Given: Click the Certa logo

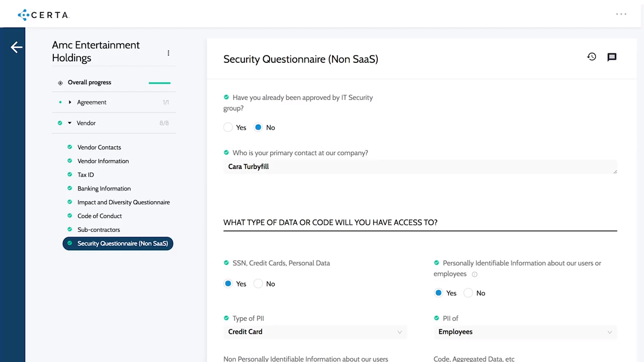Looking at the screenshot, I should [x=43, y=15].
